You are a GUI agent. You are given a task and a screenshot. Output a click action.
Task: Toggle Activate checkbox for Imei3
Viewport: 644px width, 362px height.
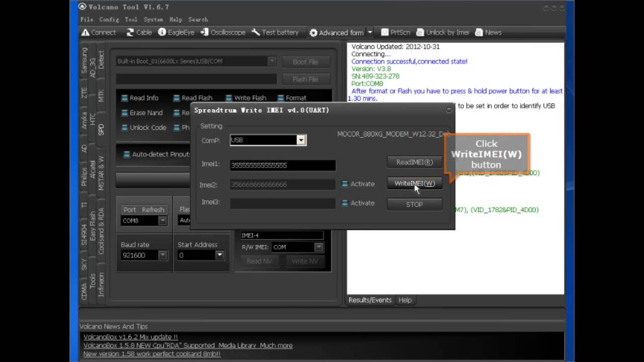coord(345,203)
